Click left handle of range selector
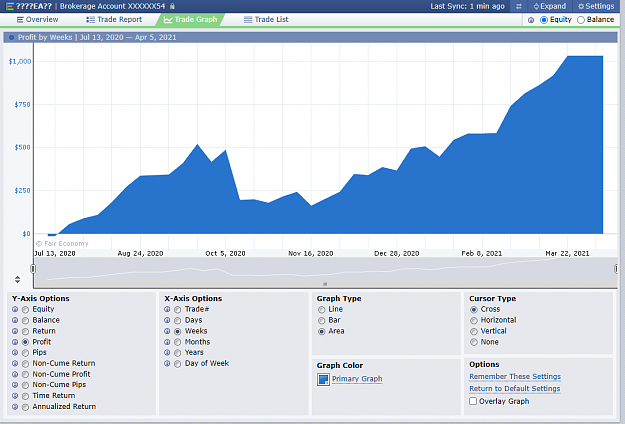This screenshot has width=625, height=424. (33, 269)
